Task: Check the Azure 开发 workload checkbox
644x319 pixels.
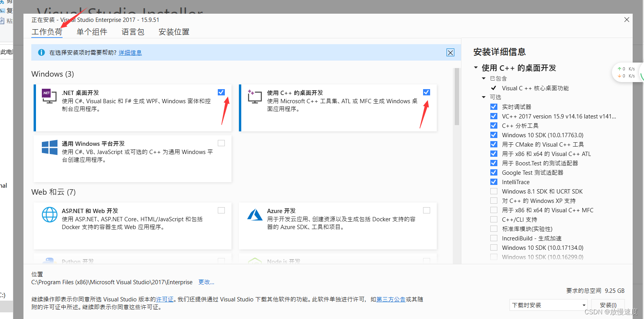Action: tap(427, 210)
